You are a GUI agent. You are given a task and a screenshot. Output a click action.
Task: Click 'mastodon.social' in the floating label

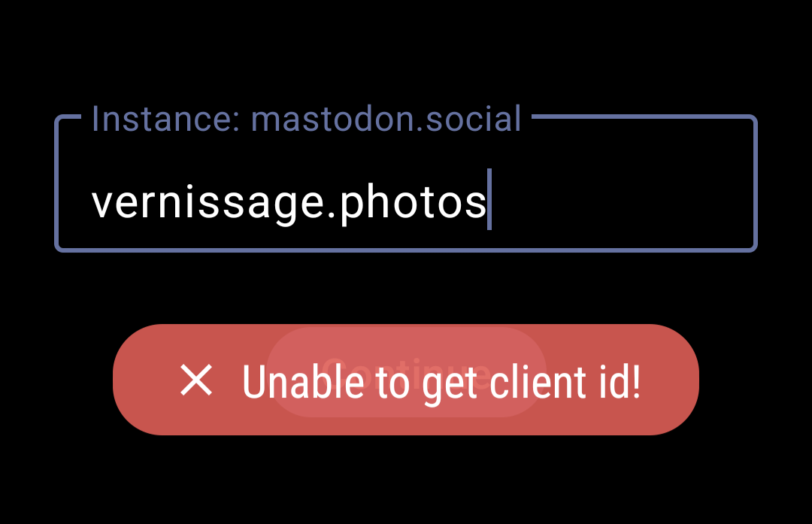386,119
